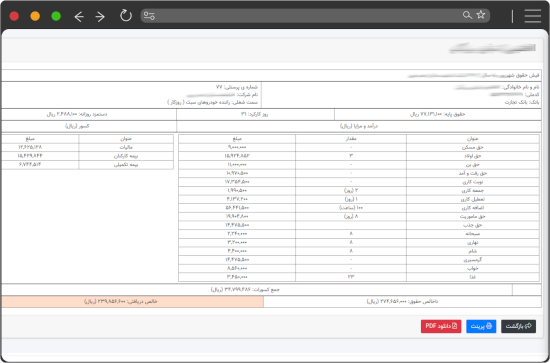Select the حق مسکن row label
The image size is (550, 363).
click(x=473, y=147)
